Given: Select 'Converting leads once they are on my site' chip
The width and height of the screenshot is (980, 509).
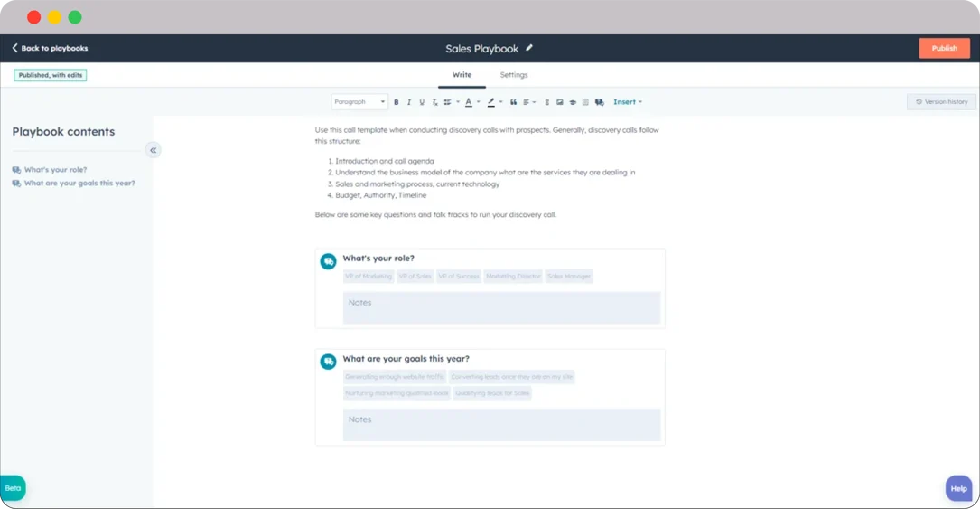Looking at the screenshot, I should tap(512, 377).
